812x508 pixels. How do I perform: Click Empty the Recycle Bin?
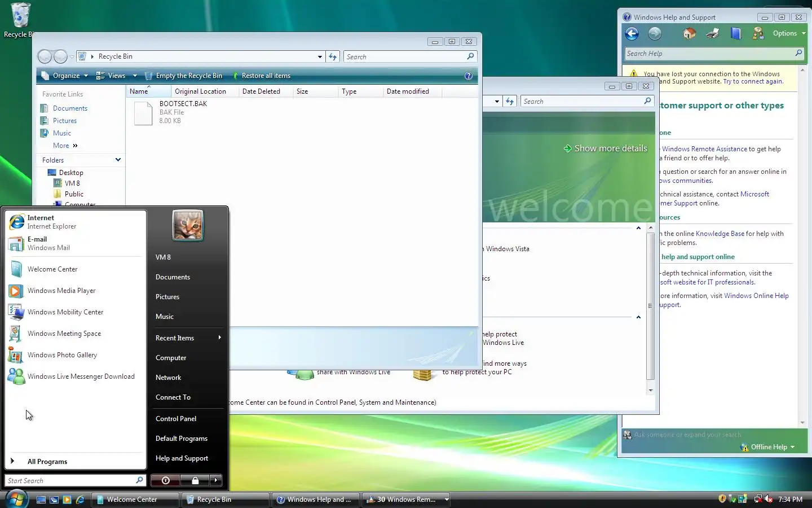[183, 76]
